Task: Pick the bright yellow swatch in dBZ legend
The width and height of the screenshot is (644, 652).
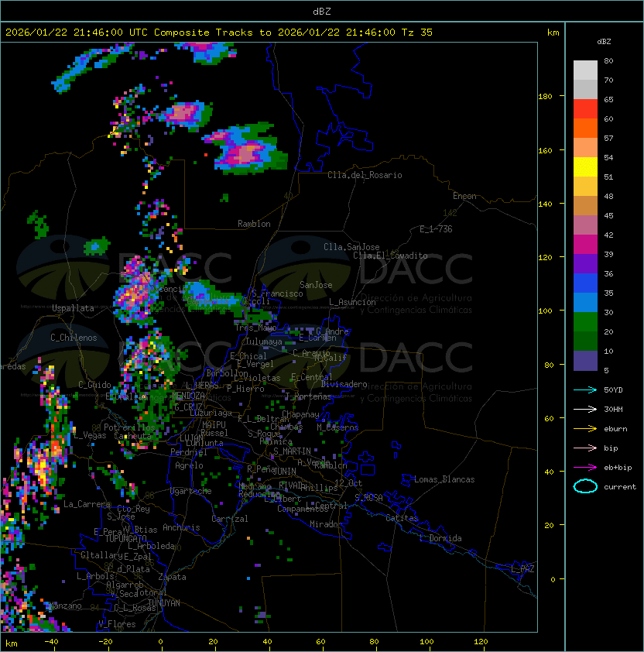Action: coord(585,167)
